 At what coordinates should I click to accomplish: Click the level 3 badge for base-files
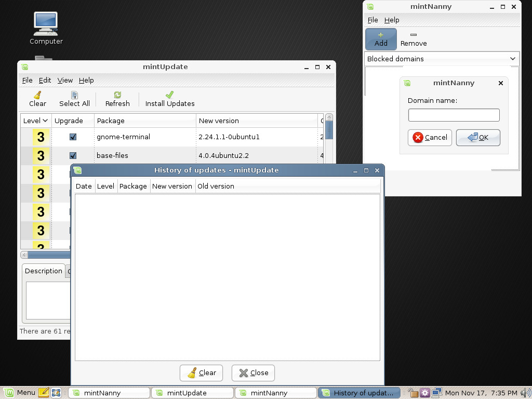pos(41,156)
